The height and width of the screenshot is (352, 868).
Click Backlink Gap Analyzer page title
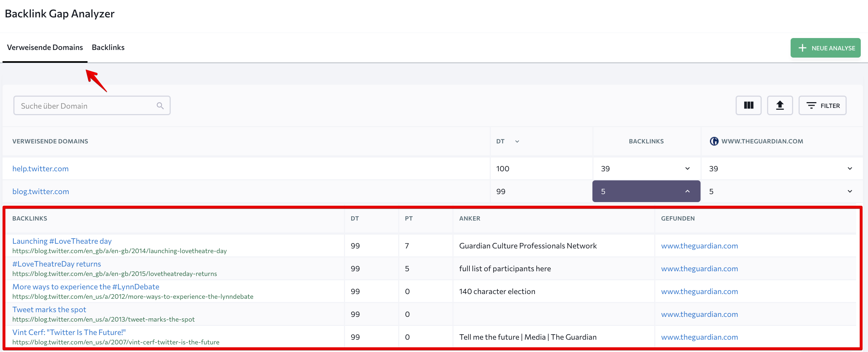coord(60,13)
